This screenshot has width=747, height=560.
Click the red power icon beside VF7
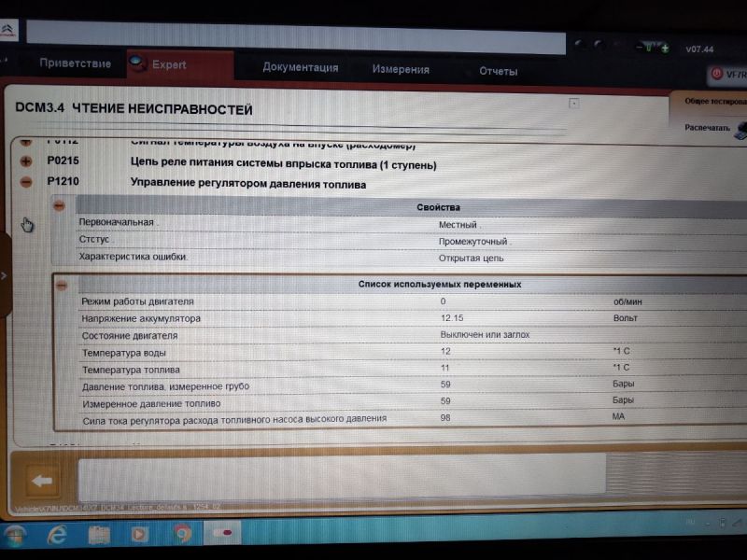pos(716,73)
